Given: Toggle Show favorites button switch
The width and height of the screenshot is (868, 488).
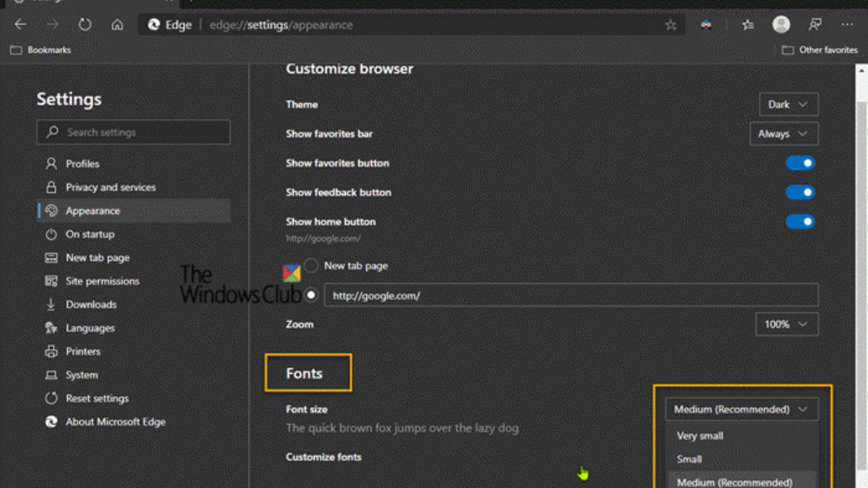Looking at the screenshot, I should tap(800, 163).
